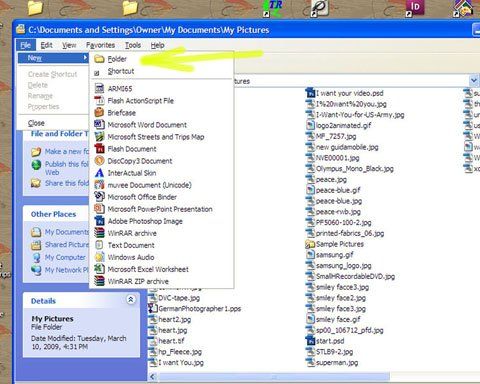The width and height of the screenshot is (480, 384).
Task: Go to My Network Places link
Action: 60,270
